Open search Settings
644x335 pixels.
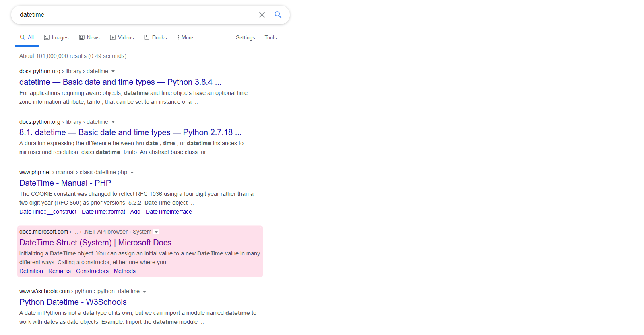pyautogui.click(x=245, y=37)
